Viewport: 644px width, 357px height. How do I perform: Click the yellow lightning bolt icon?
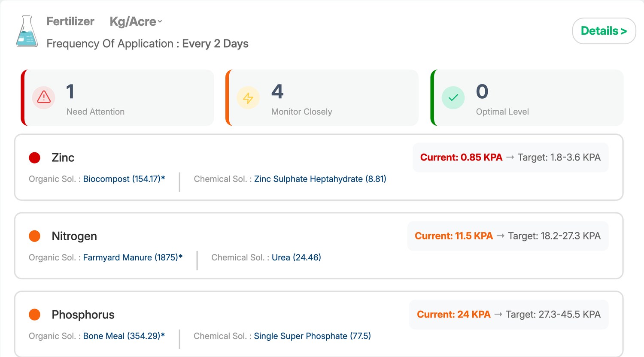[x=248, y=97]
